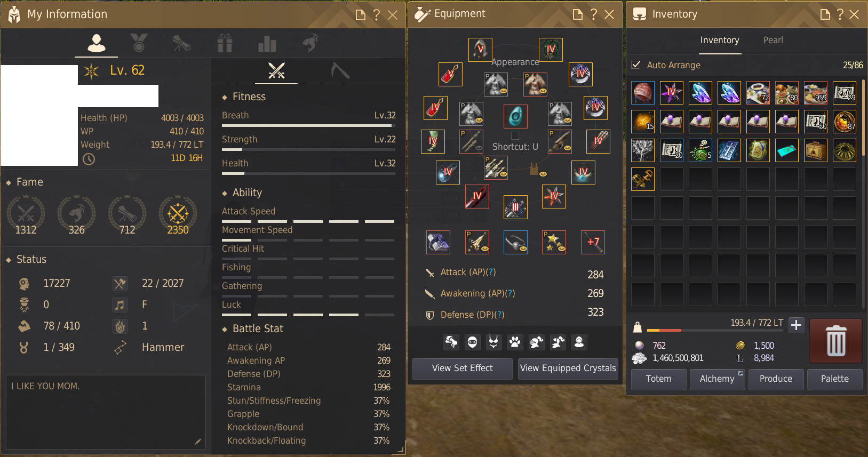Switch to the Pearl inventory tab
The image size is (868, 457).
click(773, 40)
